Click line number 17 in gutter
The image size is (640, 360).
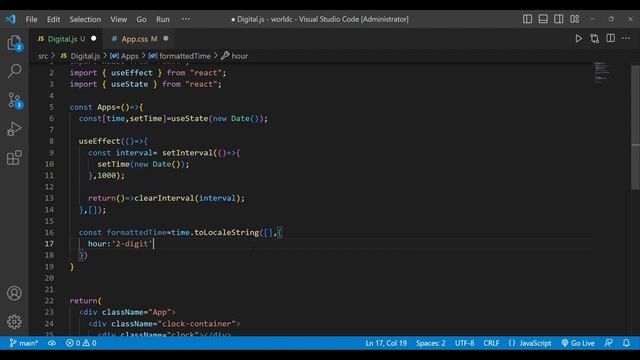tap(49, 244)
